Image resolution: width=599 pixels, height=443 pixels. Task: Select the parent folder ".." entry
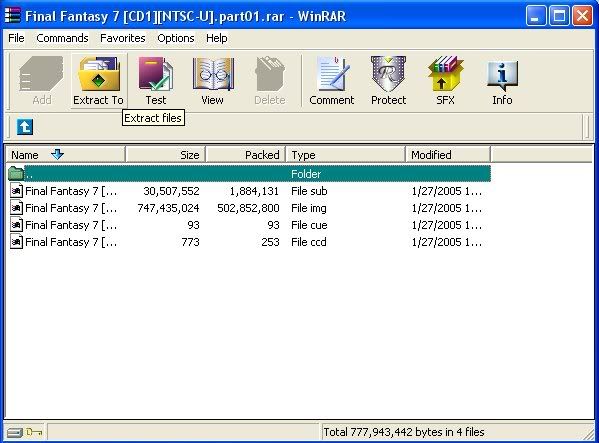pos(249,174)
